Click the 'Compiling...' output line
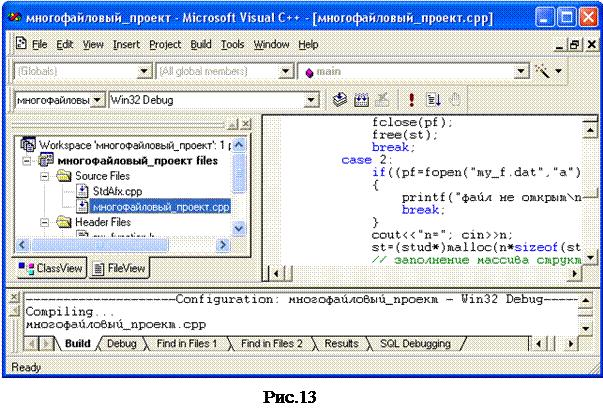 point(70,311)
